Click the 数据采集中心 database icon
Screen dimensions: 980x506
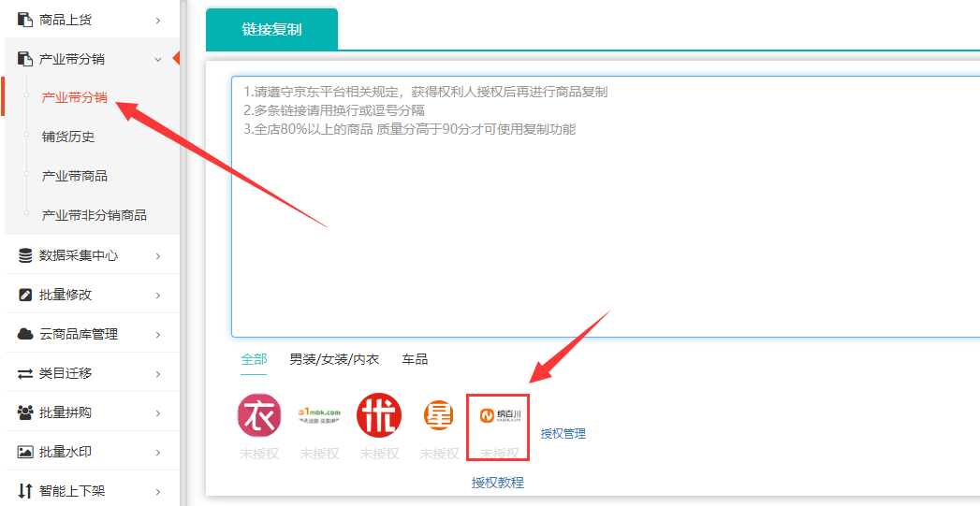pyautogui.click(x=25, y=255)
